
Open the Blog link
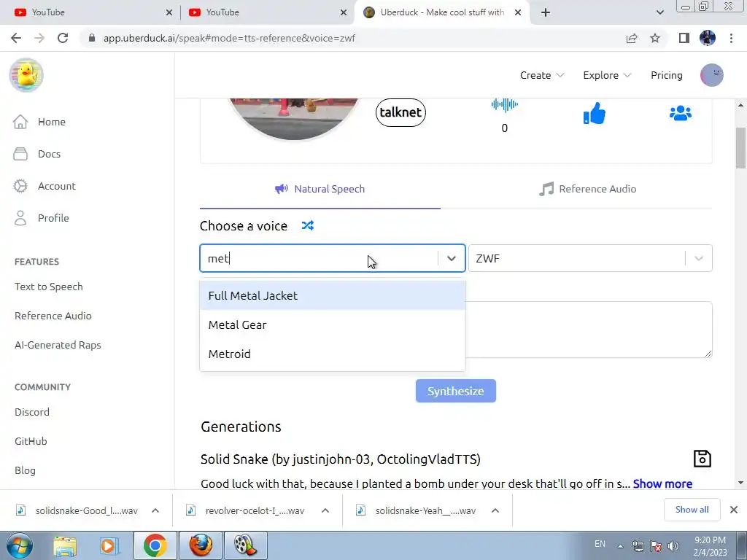click(x=25, y=470)
